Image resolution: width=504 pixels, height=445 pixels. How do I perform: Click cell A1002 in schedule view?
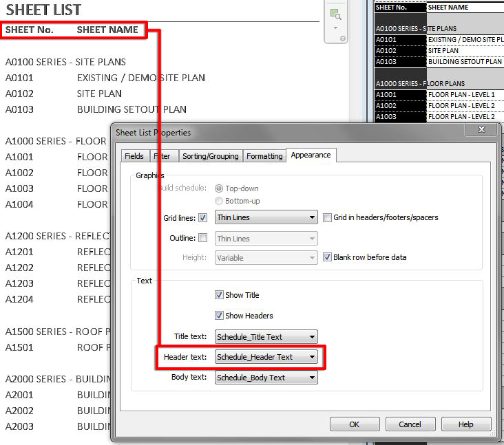click(401, 106)
